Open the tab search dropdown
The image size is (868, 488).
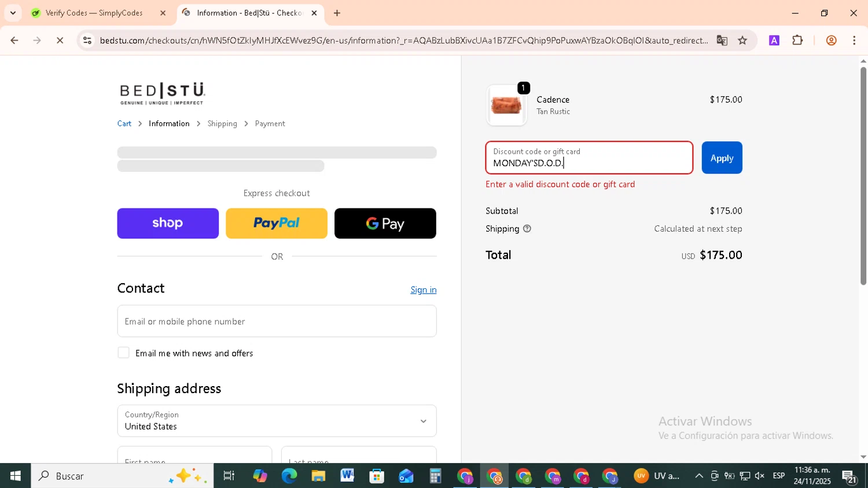pyautogui.click(x=13, y=13)
